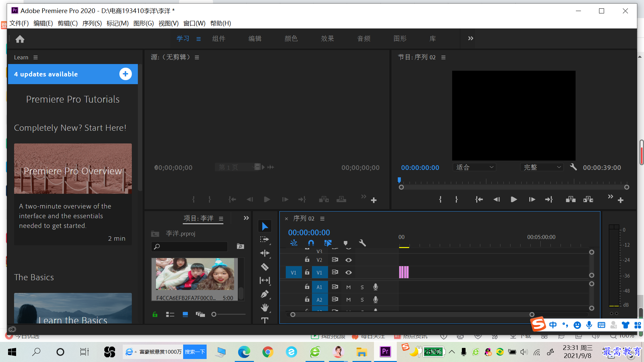
Task: Select the Hand tool
Action: (x=265, y=307)
